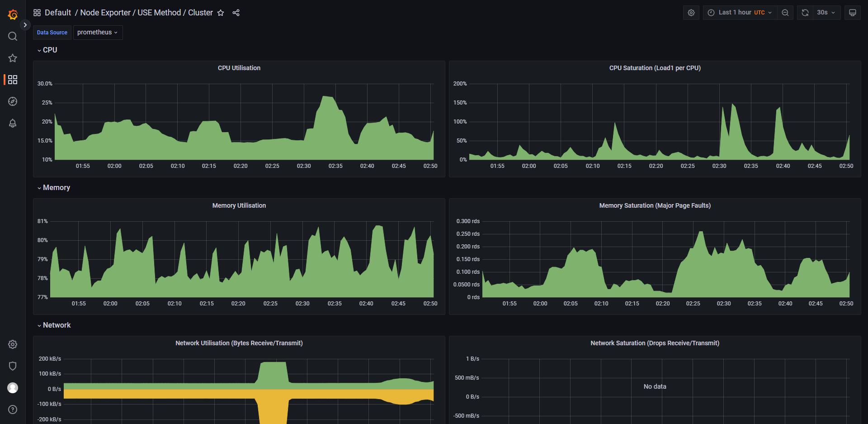Open the Explore compass icon
This screenshot has height=424, width=868.
(13, 101)
